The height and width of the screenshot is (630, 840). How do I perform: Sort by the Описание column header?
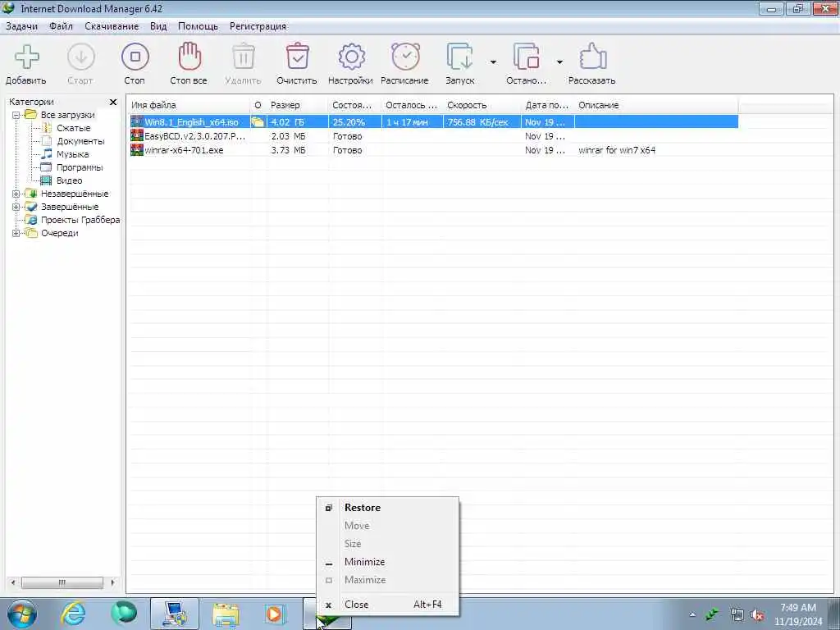tap(656, 105)
